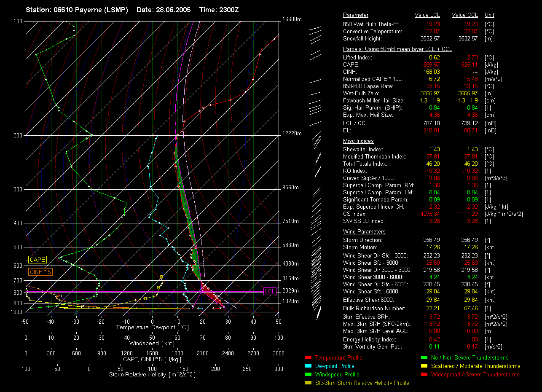Click the Energy Helicity Index row label
The height and width of the screenshot is (392, 542).
pyautogui.click(x=370, y=340)
